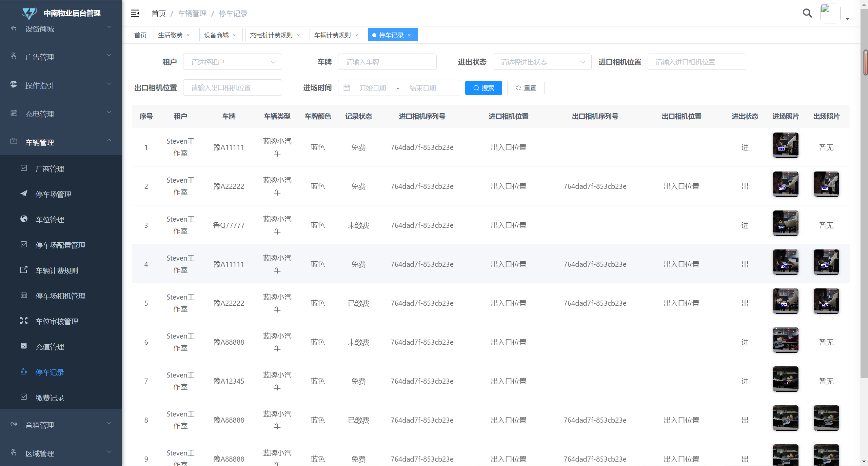Click the 广告管理 sidebar icon
This screenshot has height=466, width=868.
click(14, 56)
